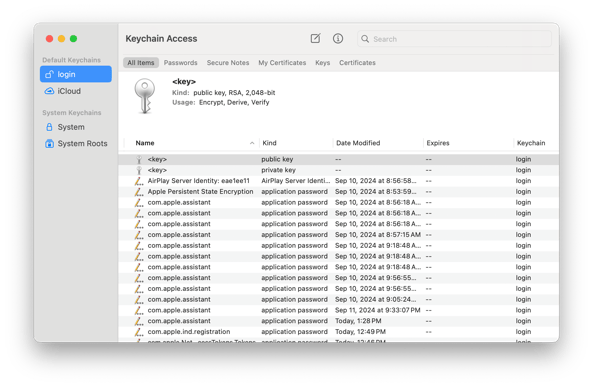Click the iCloud cloud icon in the sidebar

pyautogui.click(x=50, y=91)
